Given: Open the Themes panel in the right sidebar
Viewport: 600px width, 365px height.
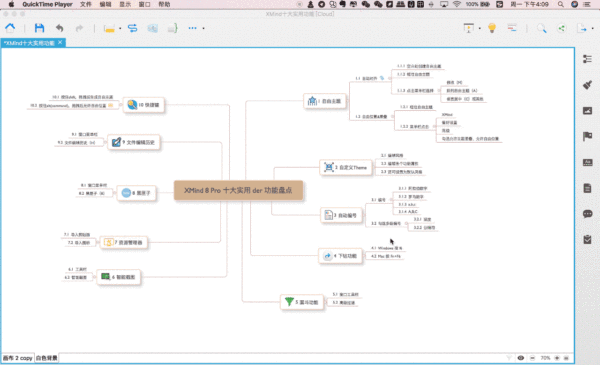Looking at the screenshot, I should (587, 162).
